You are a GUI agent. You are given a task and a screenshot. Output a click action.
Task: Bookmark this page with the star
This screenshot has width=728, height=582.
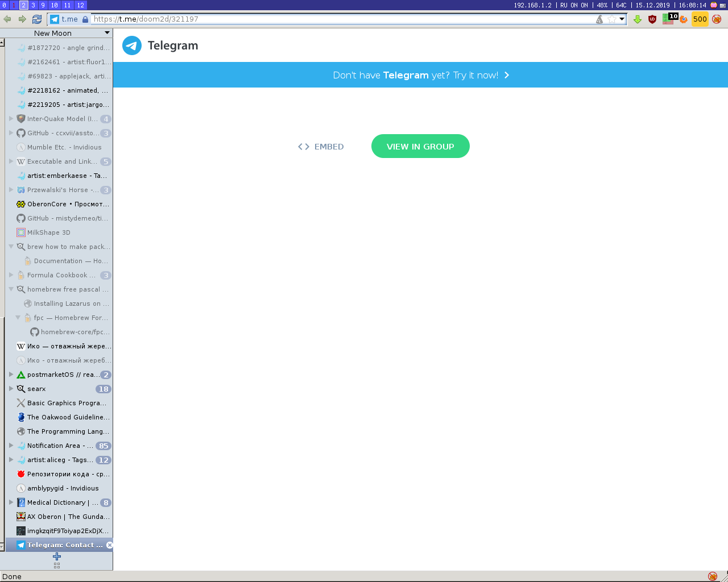tap(611, 19)
